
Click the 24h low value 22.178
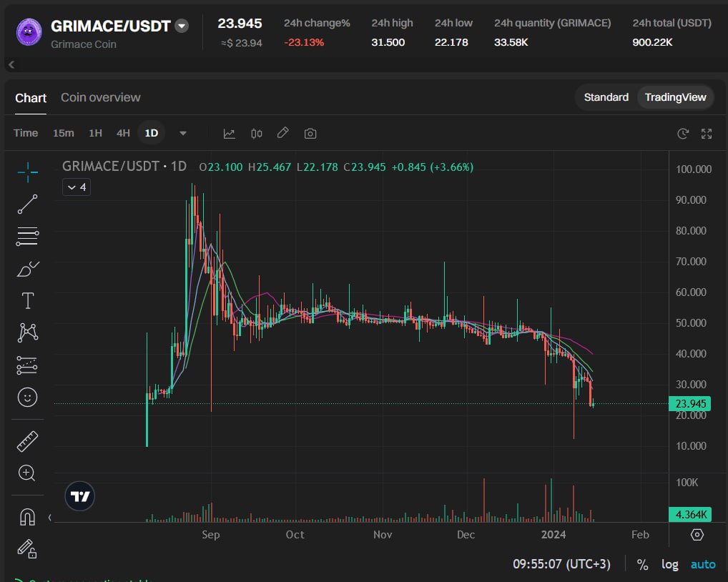tap(451, 42)
